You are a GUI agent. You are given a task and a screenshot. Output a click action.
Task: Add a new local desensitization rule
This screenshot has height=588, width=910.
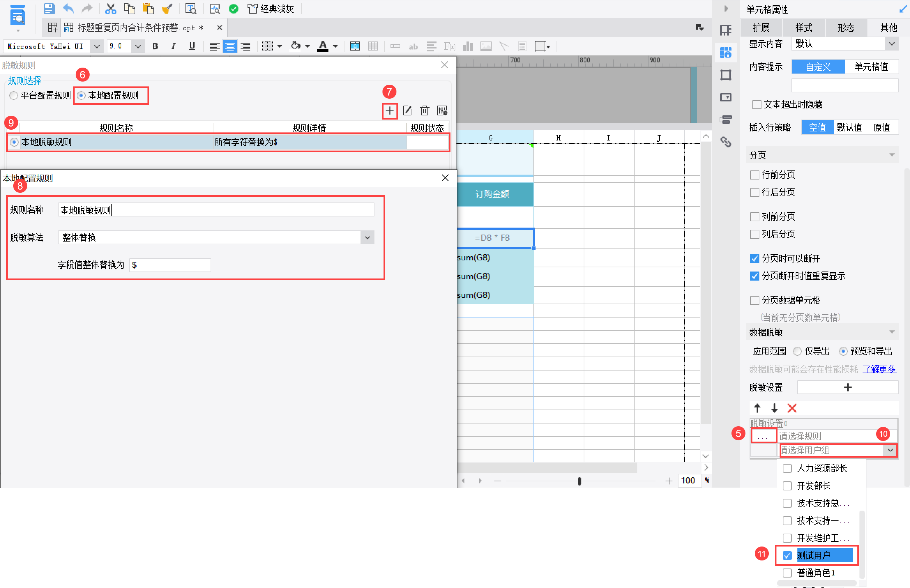click(389, 111)
